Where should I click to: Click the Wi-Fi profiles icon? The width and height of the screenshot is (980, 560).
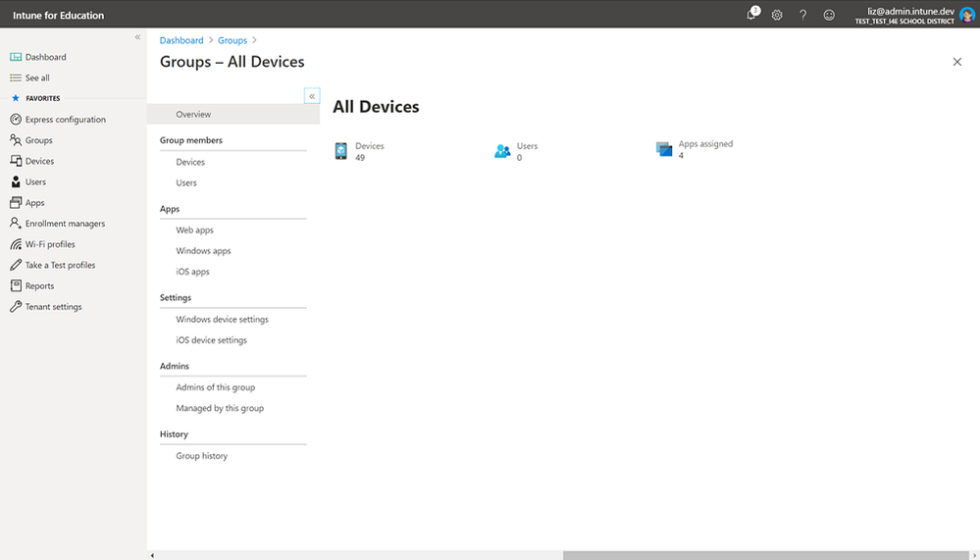[x=16, y=244]
